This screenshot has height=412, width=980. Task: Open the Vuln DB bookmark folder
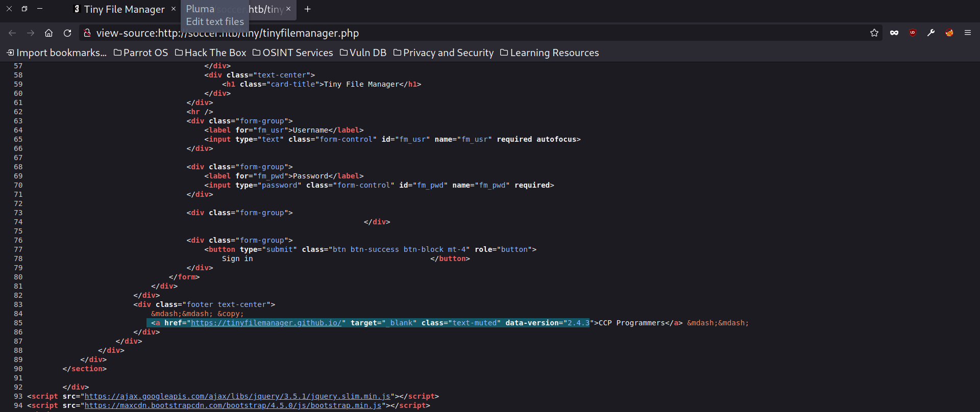[363, 53]
